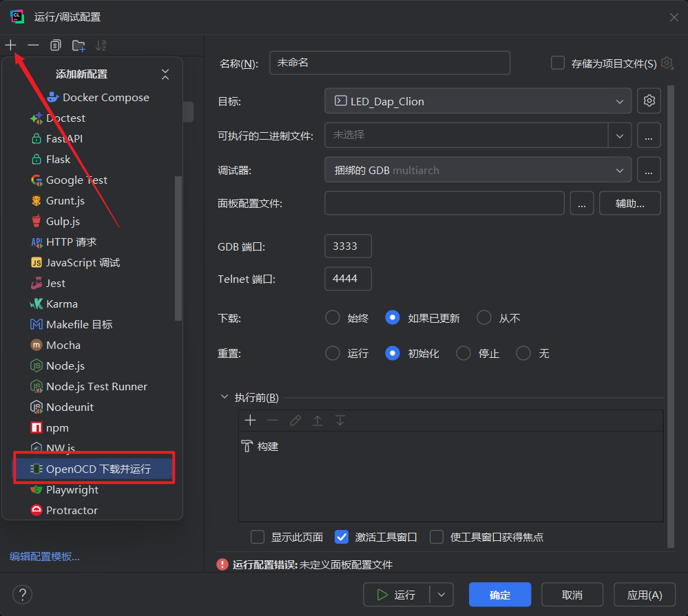Browse for board config file button
Screen dimensions: 688x616
point(581,203)
